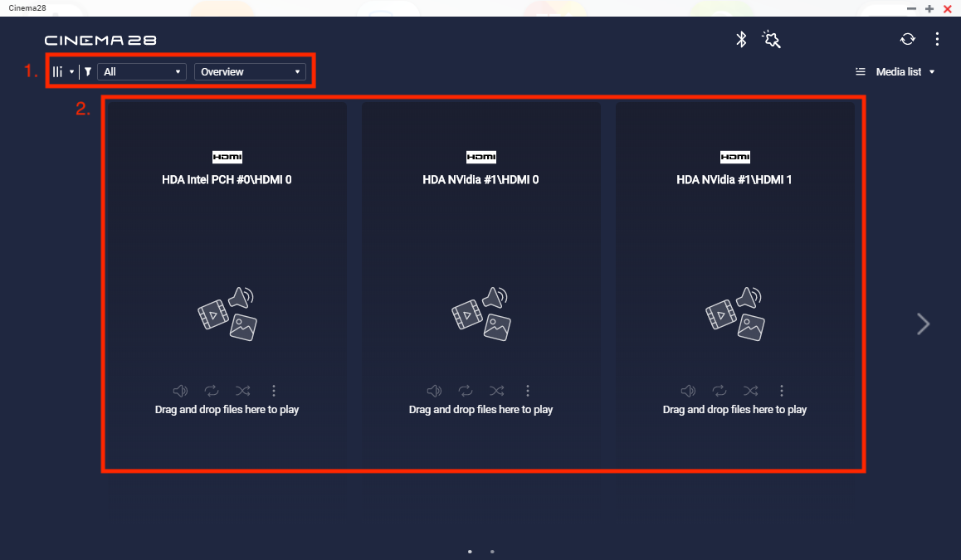Toggle repeat on HDA Intel PCH card
Viewport: 961px width, 560px height.
click(212, 391)
